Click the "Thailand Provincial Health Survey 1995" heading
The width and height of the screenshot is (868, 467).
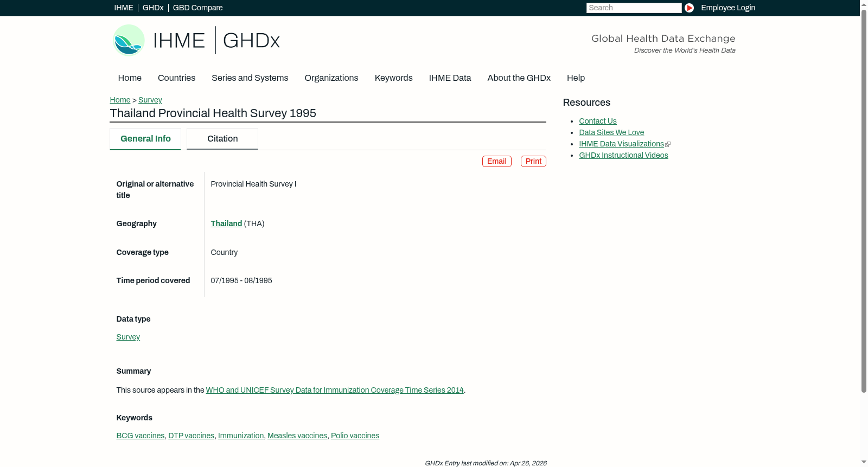click(x=213, y=113)
